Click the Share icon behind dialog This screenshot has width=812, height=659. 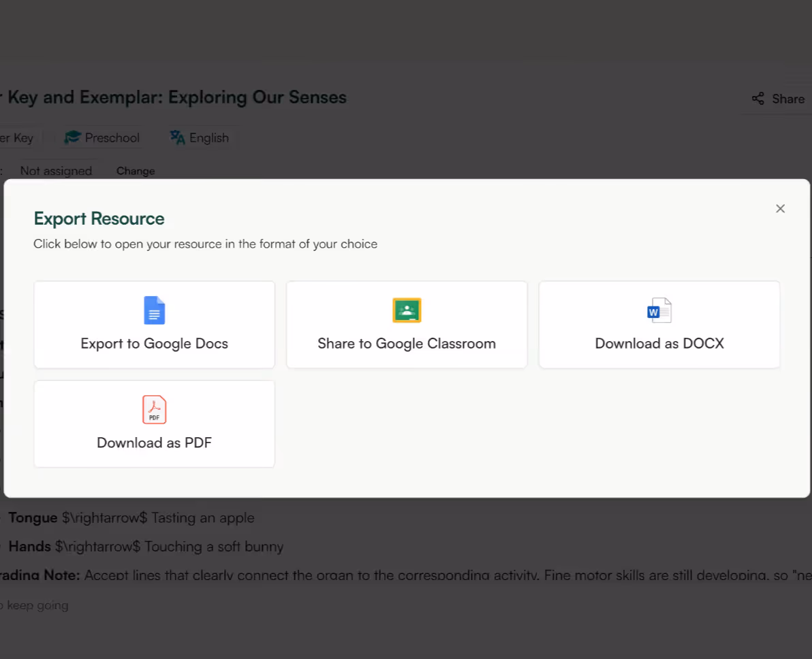pos(758,98)
